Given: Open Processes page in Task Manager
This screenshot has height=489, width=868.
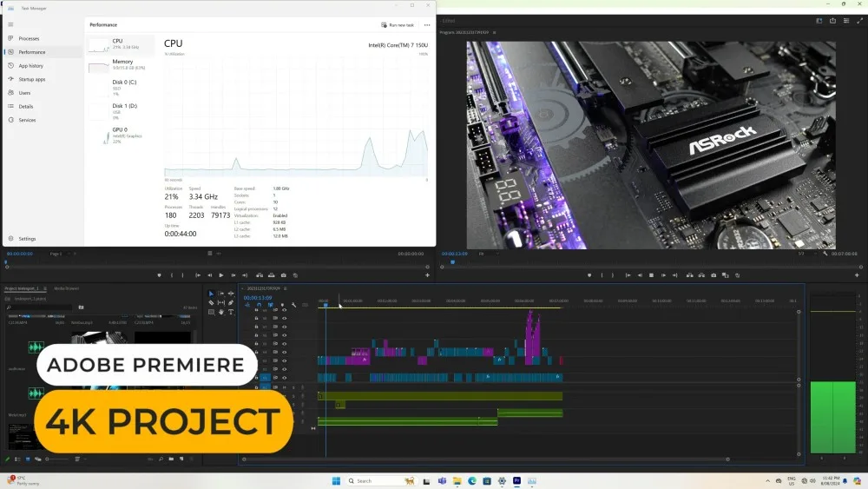Looking at the screenshot, I should pyautogui.click(x=42, y=38).
